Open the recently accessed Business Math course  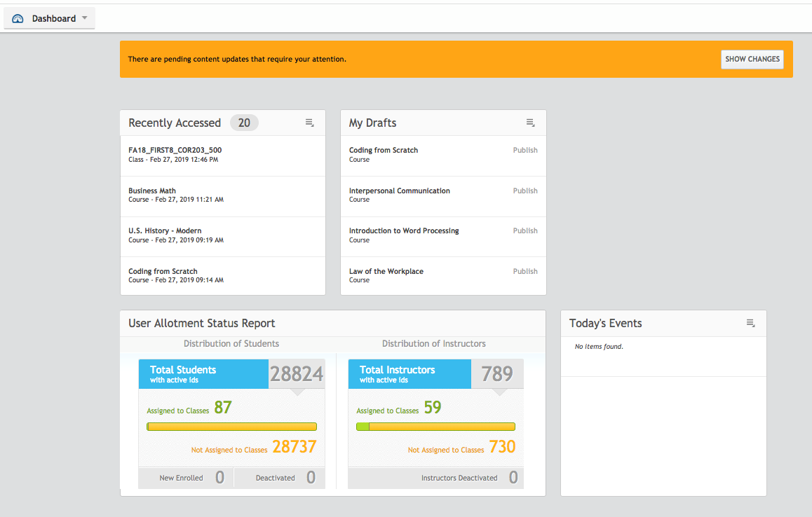tap(152, 191)
